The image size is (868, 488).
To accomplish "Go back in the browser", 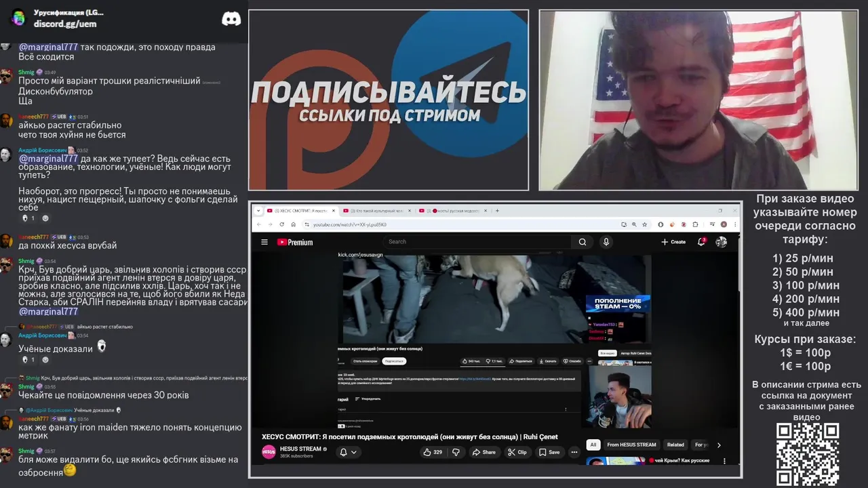I will pos(259,224).
